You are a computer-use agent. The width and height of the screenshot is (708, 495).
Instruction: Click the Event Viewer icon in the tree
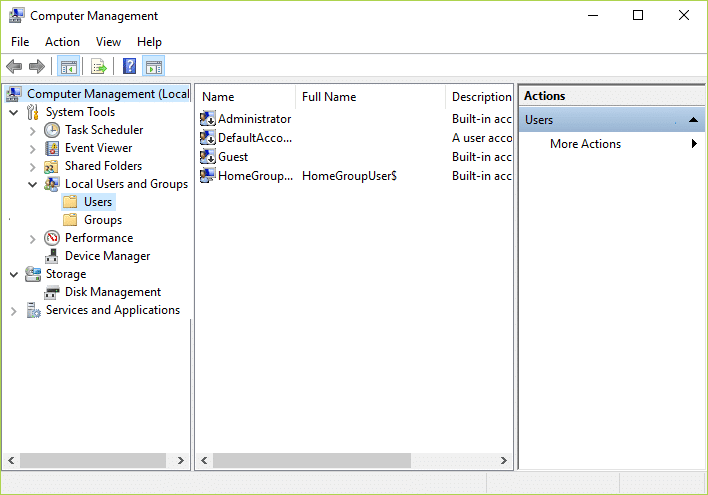pos(52,148)
